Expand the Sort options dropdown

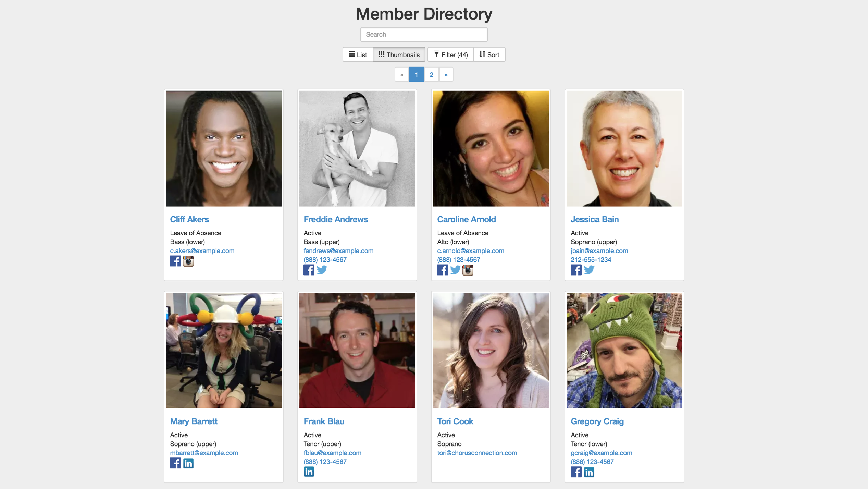489,55
